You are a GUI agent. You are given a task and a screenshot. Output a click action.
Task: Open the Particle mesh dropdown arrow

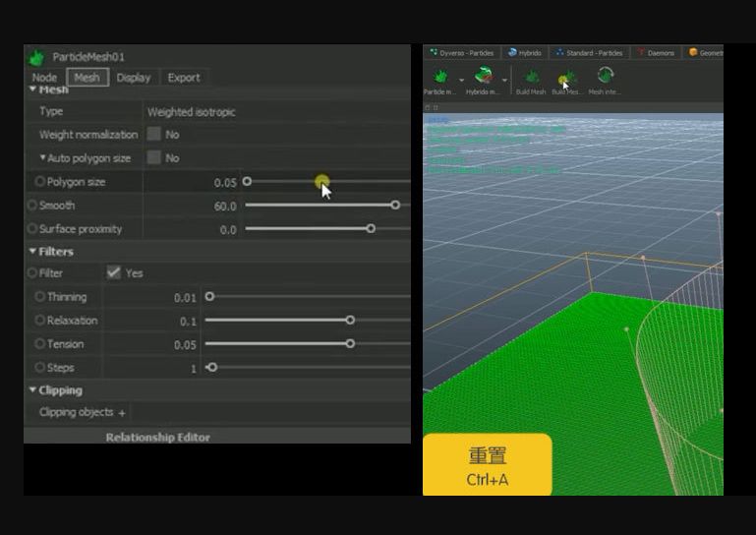pos(461,80)
